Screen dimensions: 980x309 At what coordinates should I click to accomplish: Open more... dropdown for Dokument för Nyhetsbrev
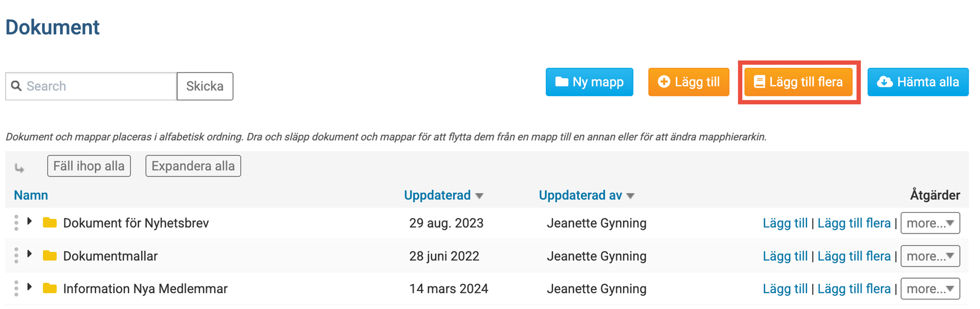(930, 223)
